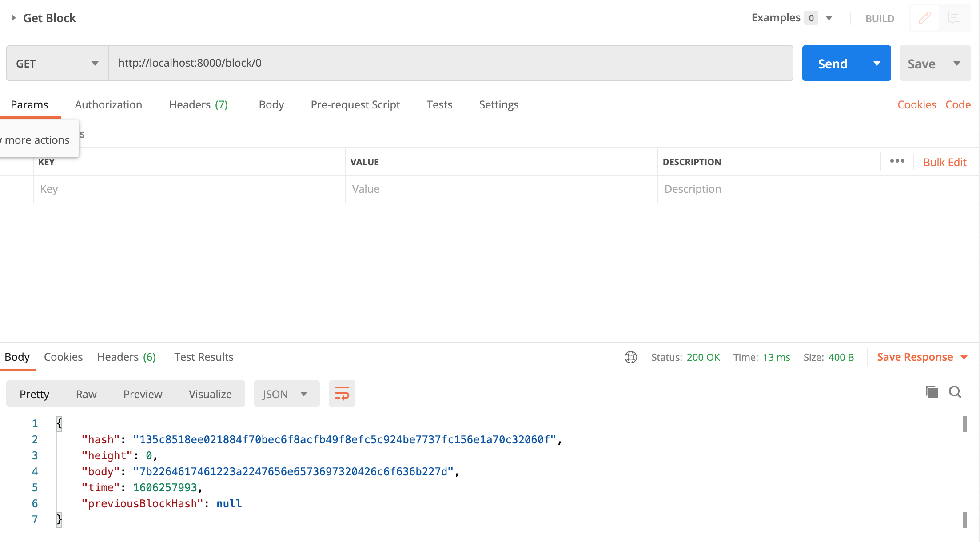Select the GET method dropdown
Screen dimensions: 980x542
click(x=57, y=64)
